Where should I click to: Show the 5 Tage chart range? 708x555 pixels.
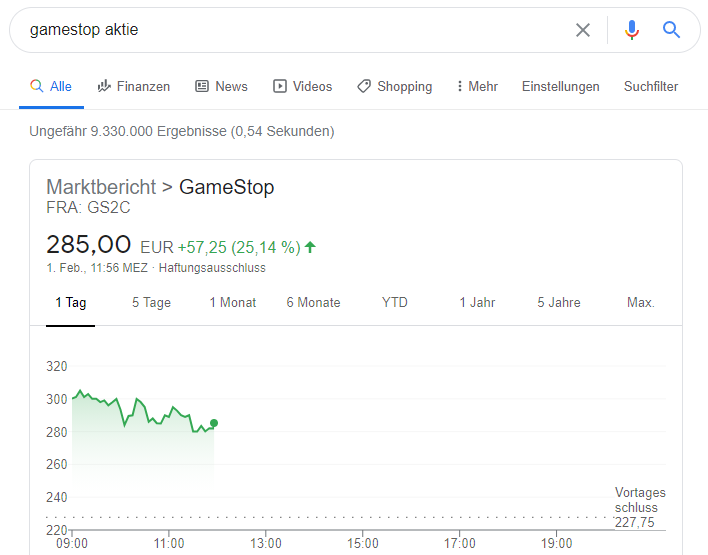tap(151, 302)
